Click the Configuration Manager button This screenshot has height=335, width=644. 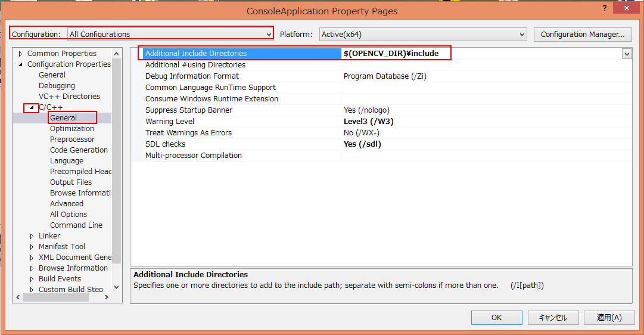(x=583, y=35)
